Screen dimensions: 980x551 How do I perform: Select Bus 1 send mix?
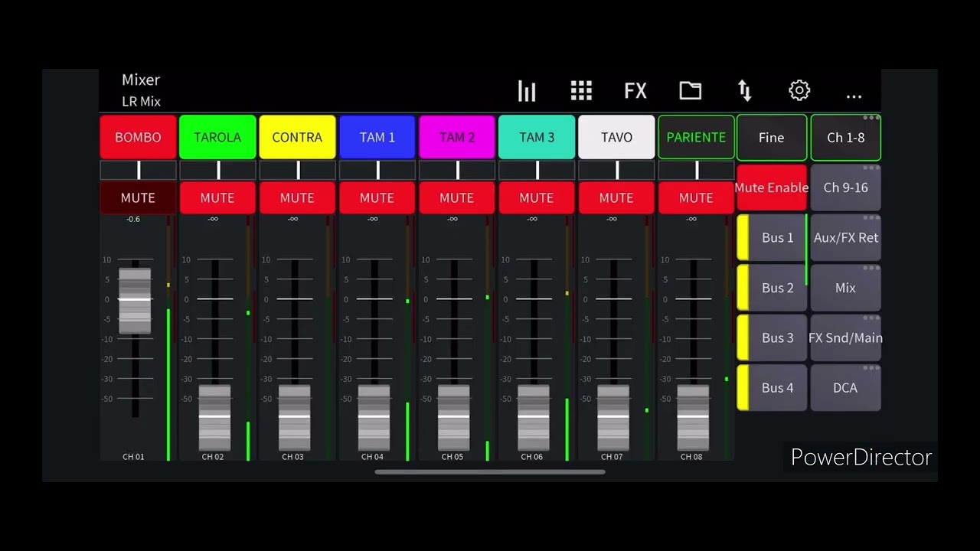click(x=772, y=237)
